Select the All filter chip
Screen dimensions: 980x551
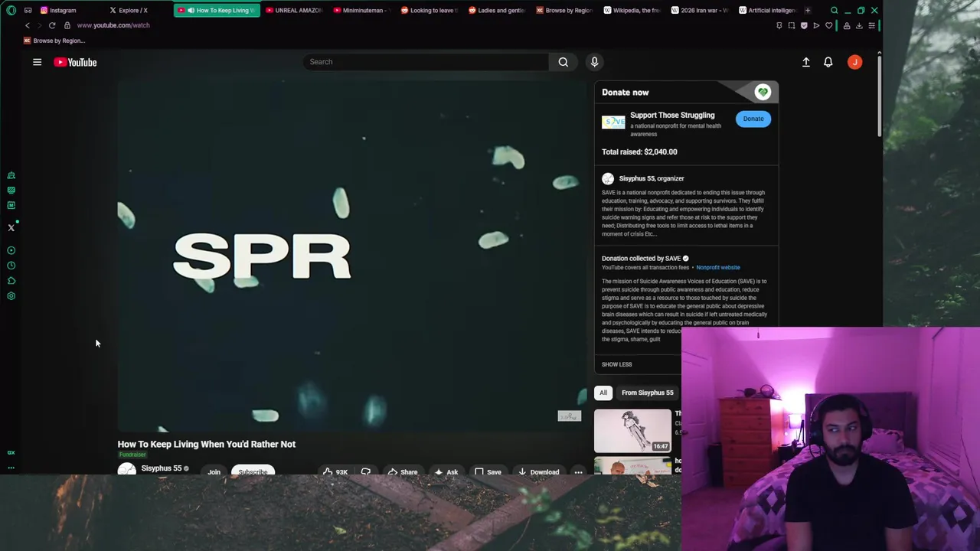pyautogui.click(x=603, y=393)
